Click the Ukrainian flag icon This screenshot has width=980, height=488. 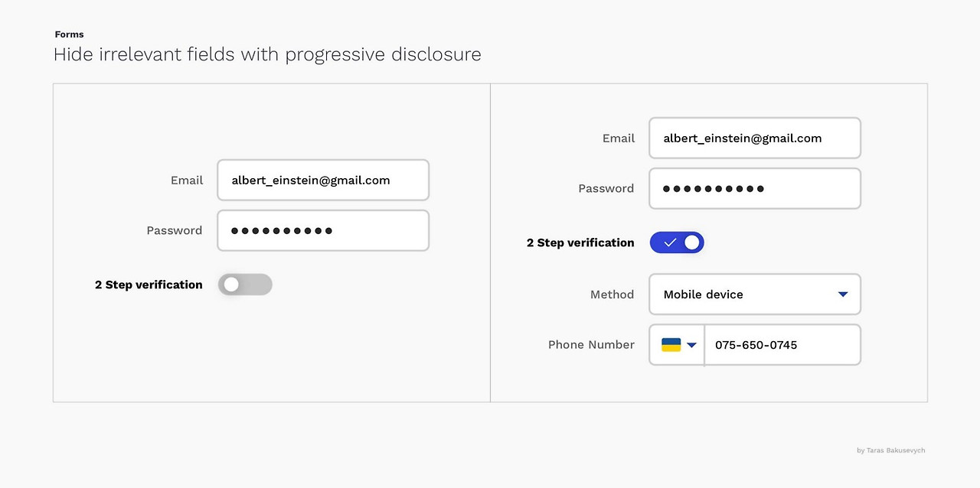(x=670, y=344)
